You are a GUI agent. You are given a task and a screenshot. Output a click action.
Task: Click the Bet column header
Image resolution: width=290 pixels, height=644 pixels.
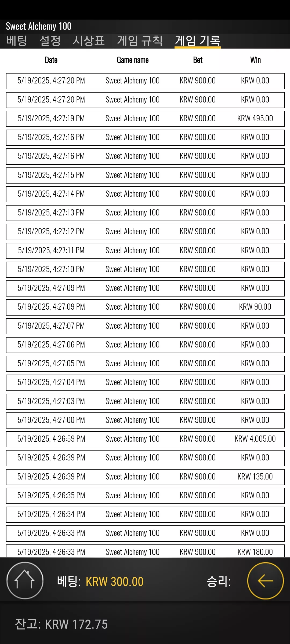(198, 60)
